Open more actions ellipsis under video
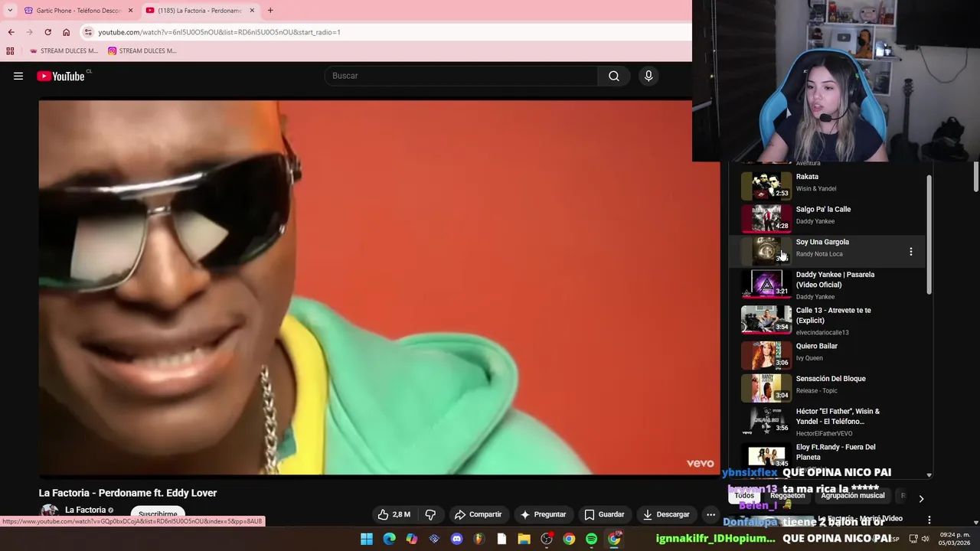980x551 pixels. pos(710,514)
